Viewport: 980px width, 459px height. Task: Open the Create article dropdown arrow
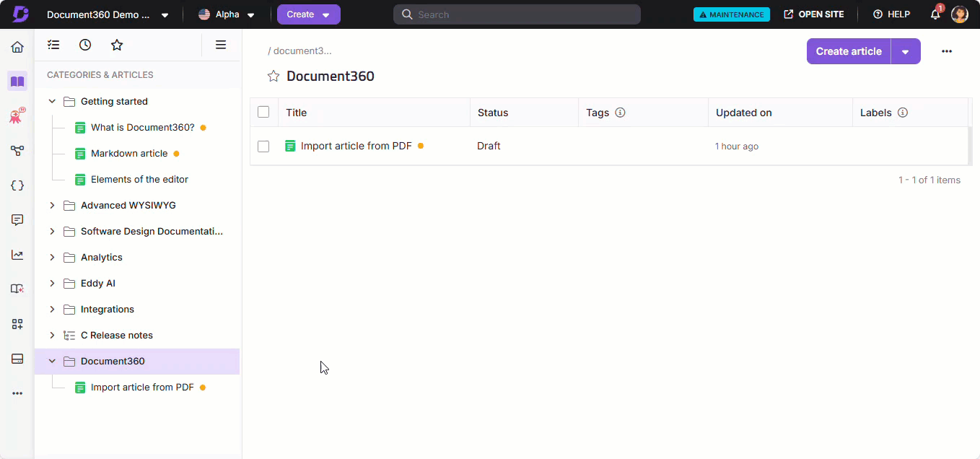click(x=906, y=51)
